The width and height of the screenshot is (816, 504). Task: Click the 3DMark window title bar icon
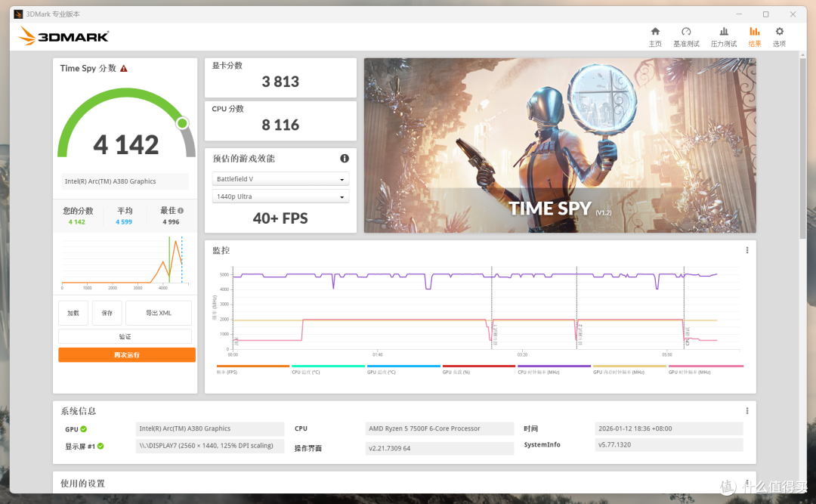point(18,14)
